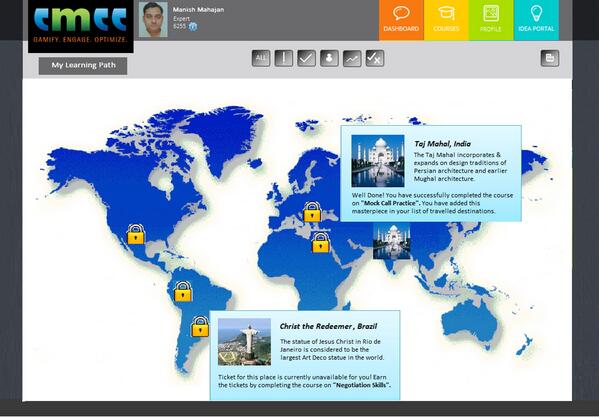This screenshot has height=418, width=599.
Task: Click the Taj Mahal photo in popup
Action: tap(378, 161)
